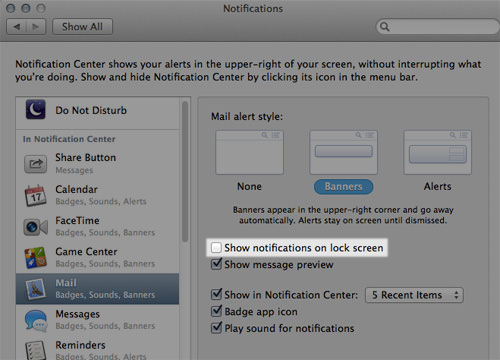Choose the None alert style thumbnail
Viewport: 500px width, 360px height.
[x=249, y=152]
